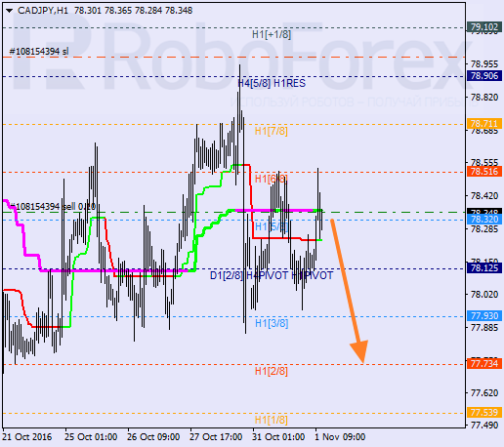Click the orange downward arrow head
Viewport: 504px width, 447px height.
click(360, 351)
